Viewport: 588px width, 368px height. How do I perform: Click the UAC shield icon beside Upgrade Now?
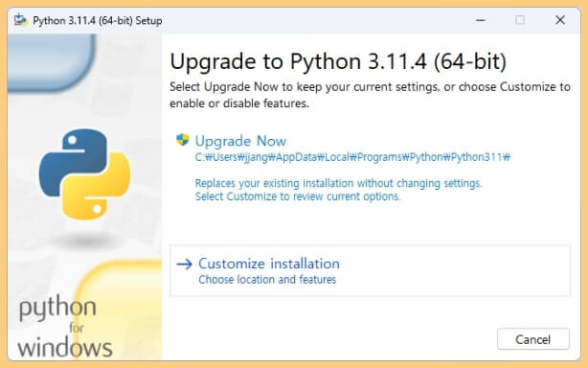point(183,140)
